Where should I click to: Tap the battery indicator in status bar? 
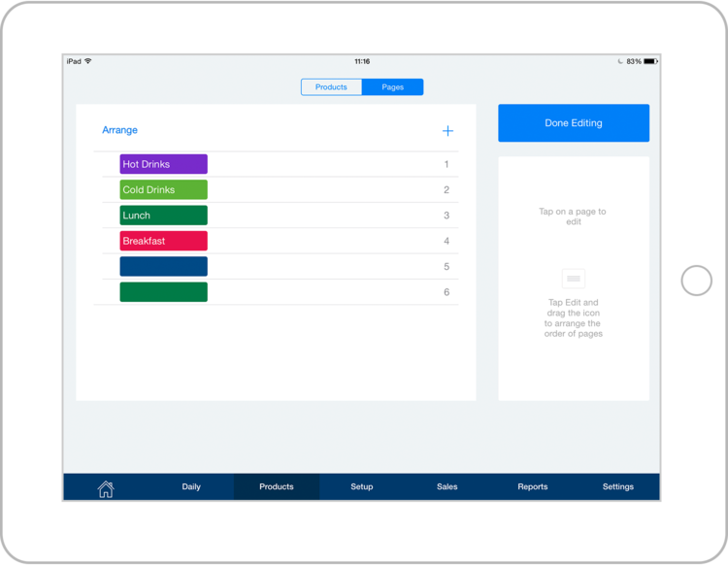click(x=650, y=61)
